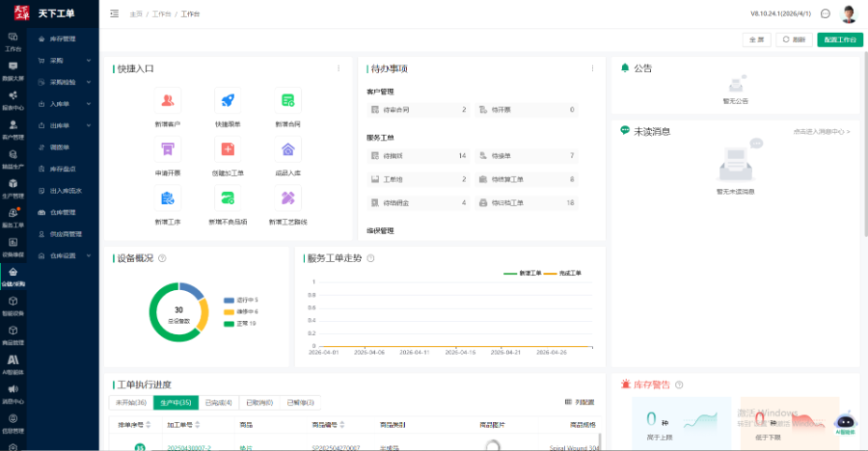The image size is (868, 451).
Task: Click the 新增工序 quick entry icon
Action: pyautogui.click(x=167, y=199)
